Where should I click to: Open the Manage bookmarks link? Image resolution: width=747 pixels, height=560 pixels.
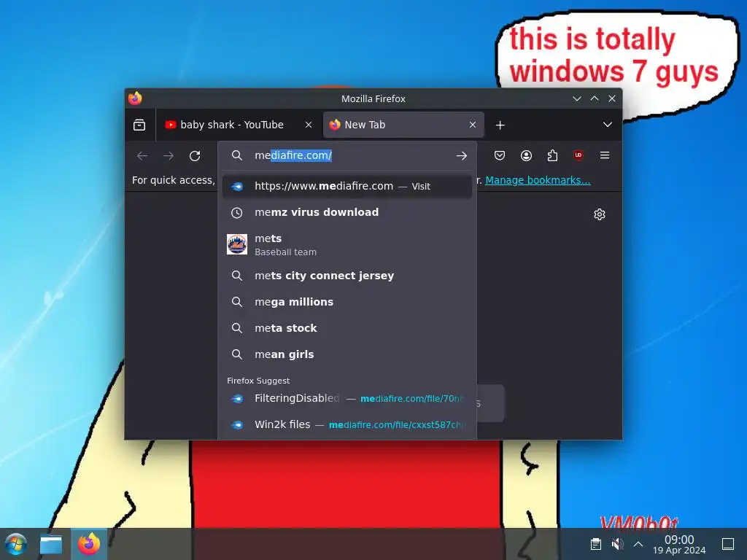point(538,180)
